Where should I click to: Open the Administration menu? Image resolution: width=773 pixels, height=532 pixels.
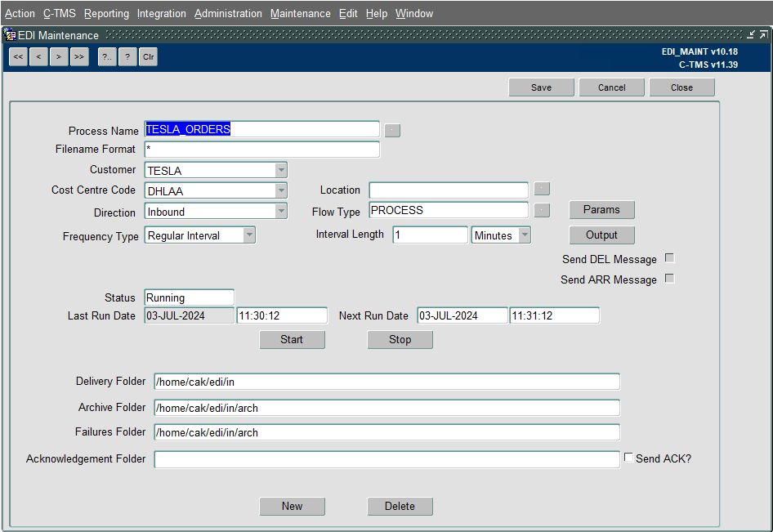pos(228,14)
